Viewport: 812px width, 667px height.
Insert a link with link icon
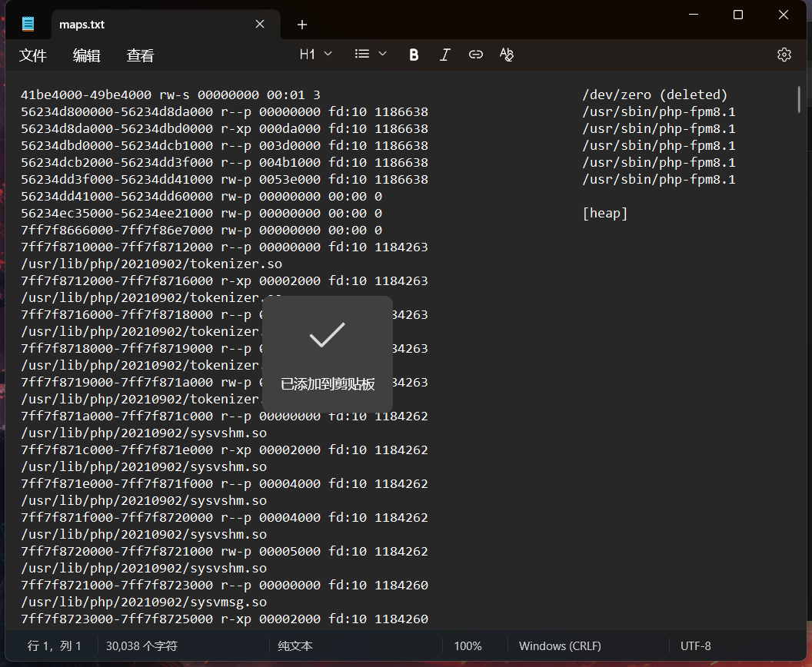[475, 55]
